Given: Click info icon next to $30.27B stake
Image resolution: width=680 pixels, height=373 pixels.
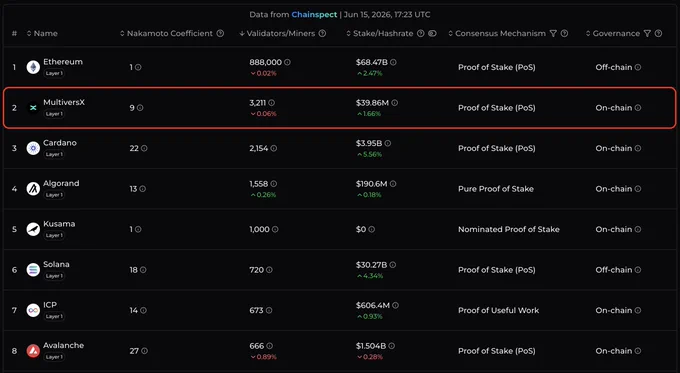Looking at the screenshot, I should (392, 265).
